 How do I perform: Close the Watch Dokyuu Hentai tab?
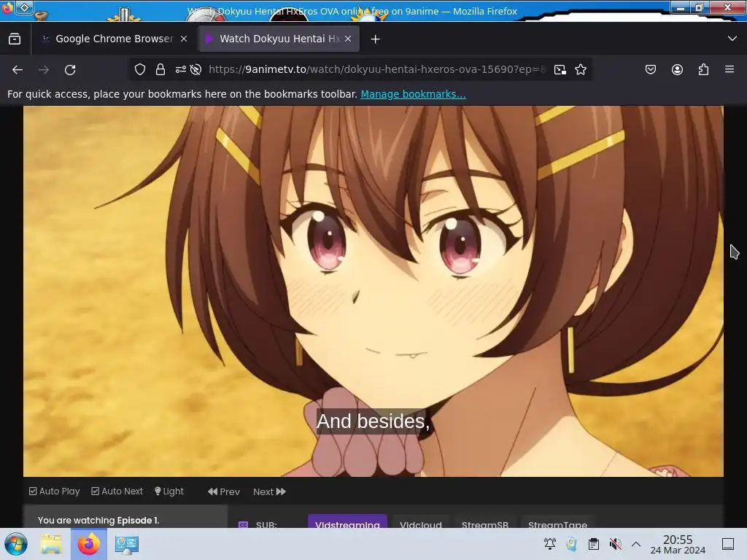348,39
